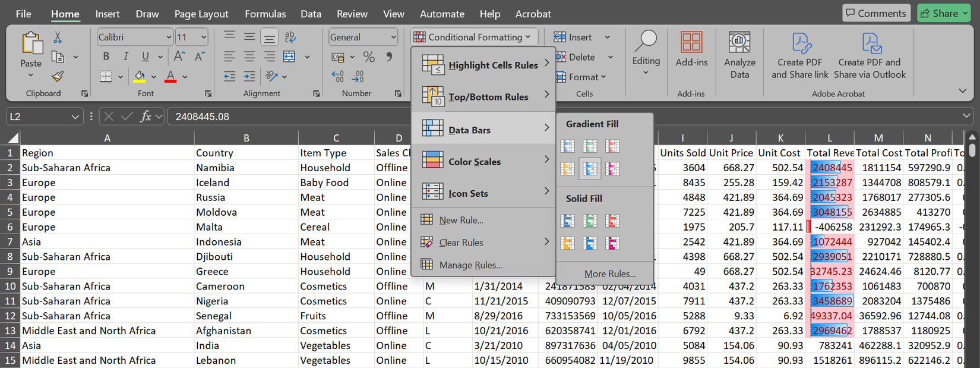Open the Analyze Data pane
The image size is (980, 368).
click(x=739, y=55)
